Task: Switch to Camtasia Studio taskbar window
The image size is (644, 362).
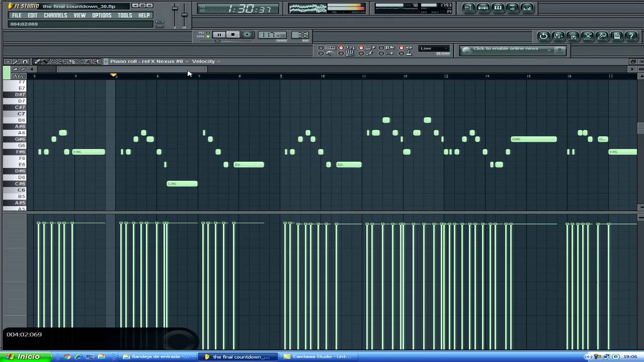Action: click(x=319, y=356)
